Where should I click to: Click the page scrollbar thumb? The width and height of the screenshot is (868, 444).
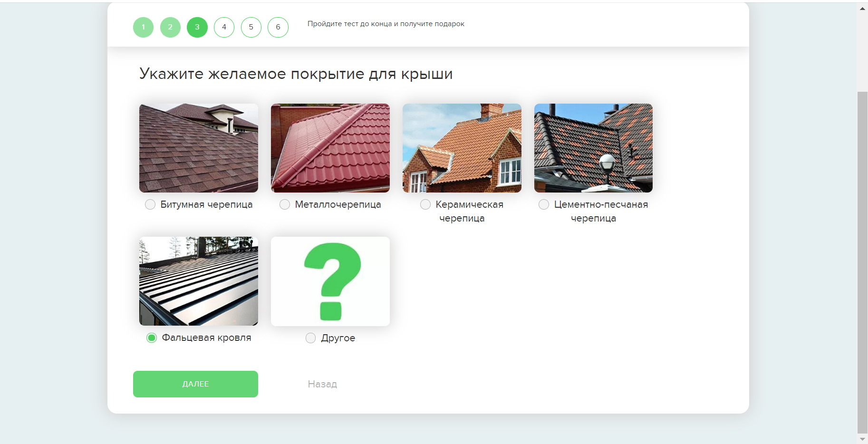[x=862, y=261]
